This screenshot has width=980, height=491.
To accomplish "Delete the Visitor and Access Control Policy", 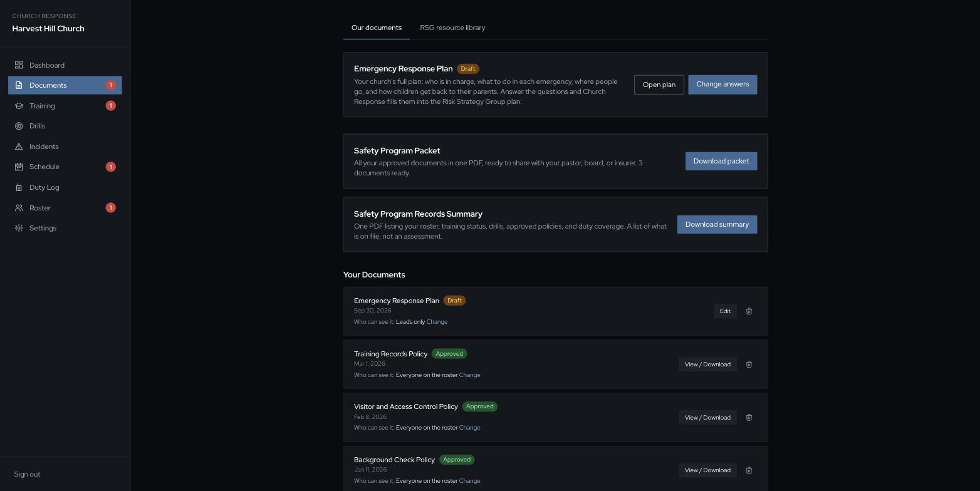I will tap(749, 418).
